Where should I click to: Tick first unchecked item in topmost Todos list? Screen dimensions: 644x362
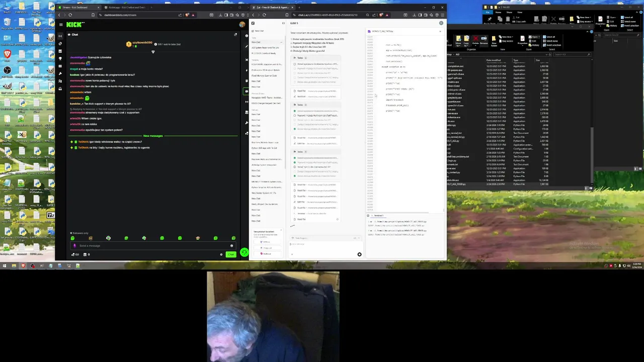(x=295, y=64)
